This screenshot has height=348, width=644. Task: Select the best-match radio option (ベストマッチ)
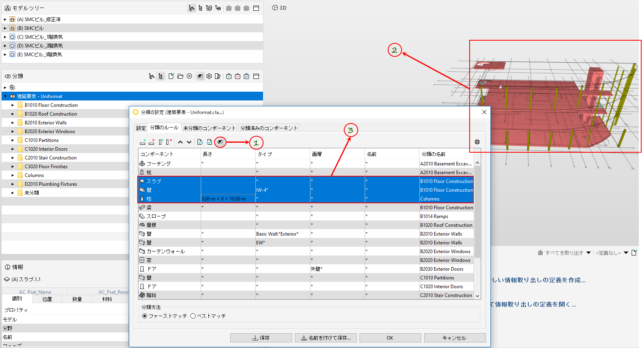[193, 316]
